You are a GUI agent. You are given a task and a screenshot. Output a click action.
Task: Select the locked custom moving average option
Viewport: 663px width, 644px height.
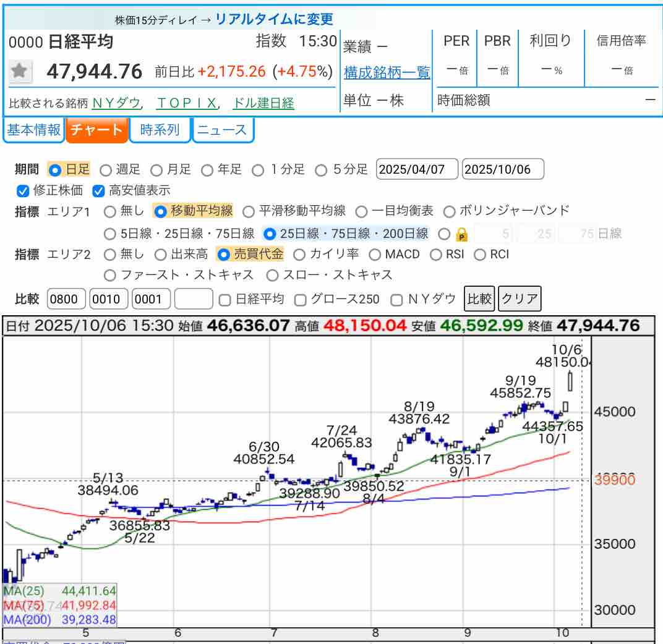(x=444, y=234)
